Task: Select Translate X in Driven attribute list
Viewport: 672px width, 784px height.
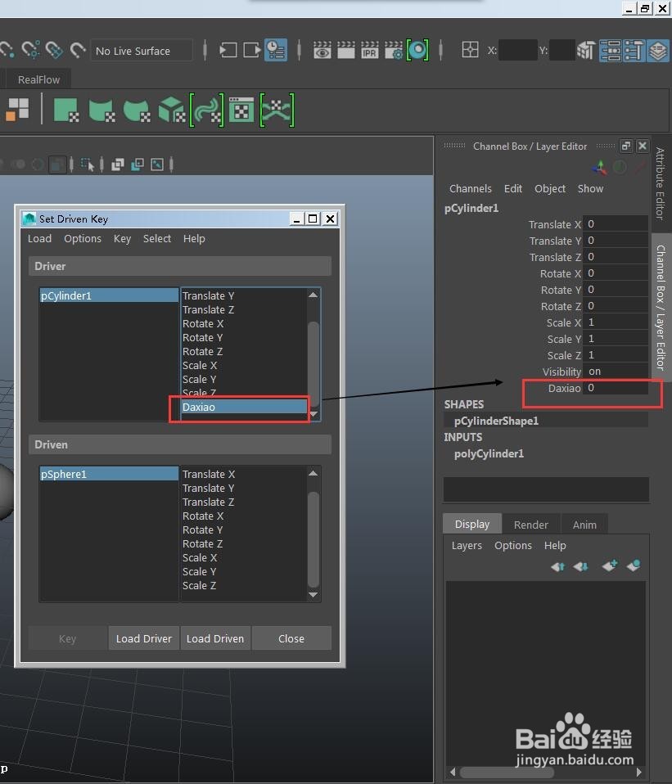Action: (x=244, y=474)
